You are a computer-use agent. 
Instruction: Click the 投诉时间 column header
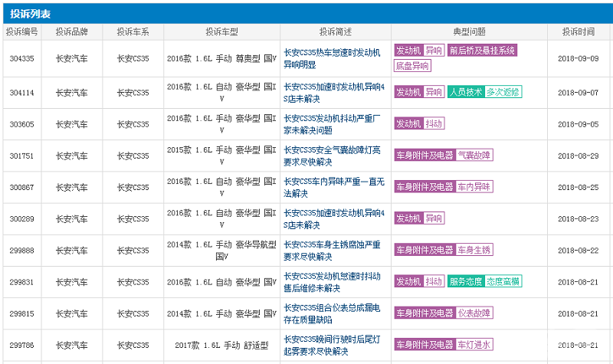pos(579,32)
